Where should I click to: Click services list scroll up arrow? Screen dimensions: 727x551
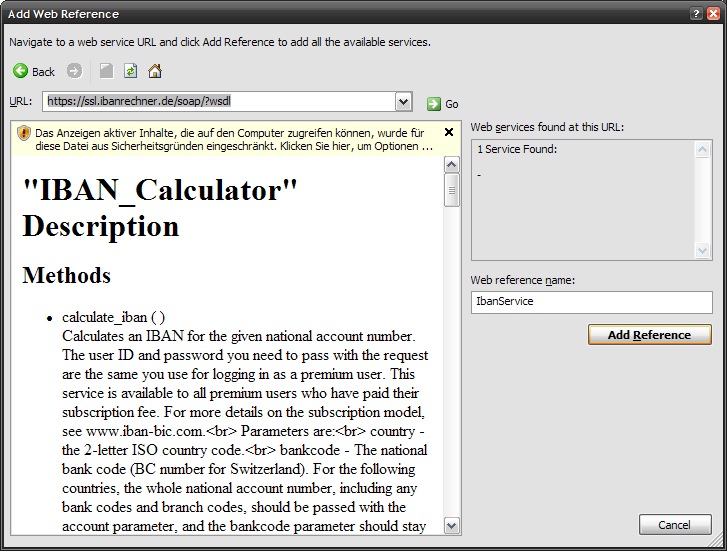coord(702,149)
